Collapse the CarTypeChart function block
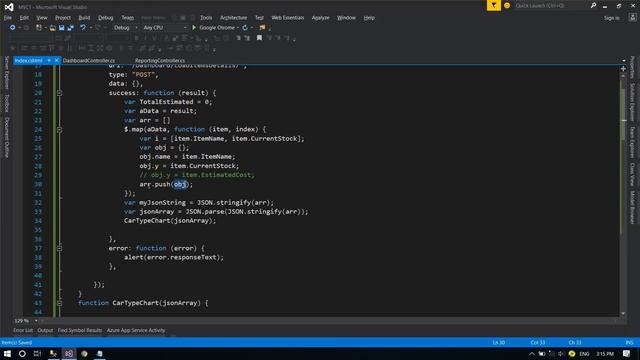Image resolution: width=640 pixels, height=360 pixels. pyautogui.click(x=60, y=303)
